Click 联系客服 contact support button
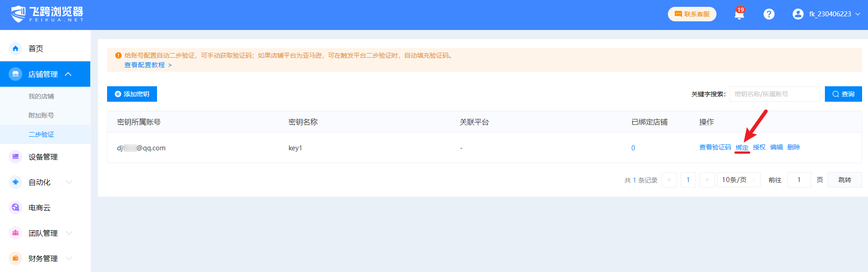The height and width of the screenshot is (272, 868). click(x=692, y=14)
